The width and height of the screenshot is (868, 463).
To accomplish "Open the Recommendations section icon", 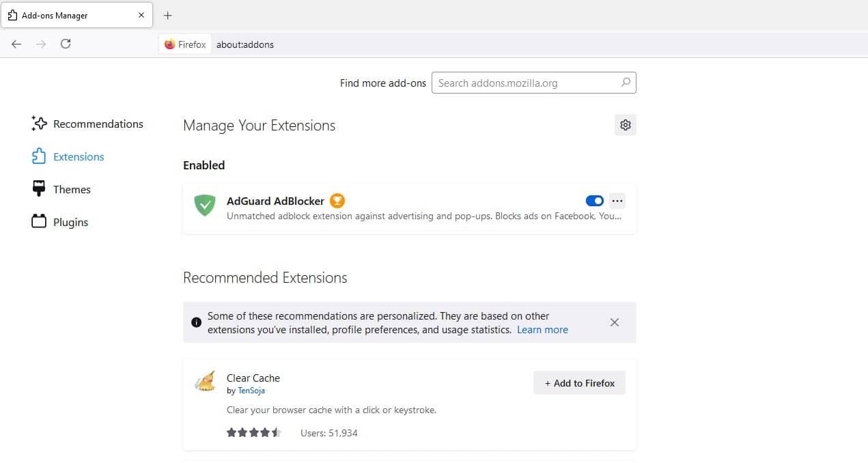I will [39, 124].
